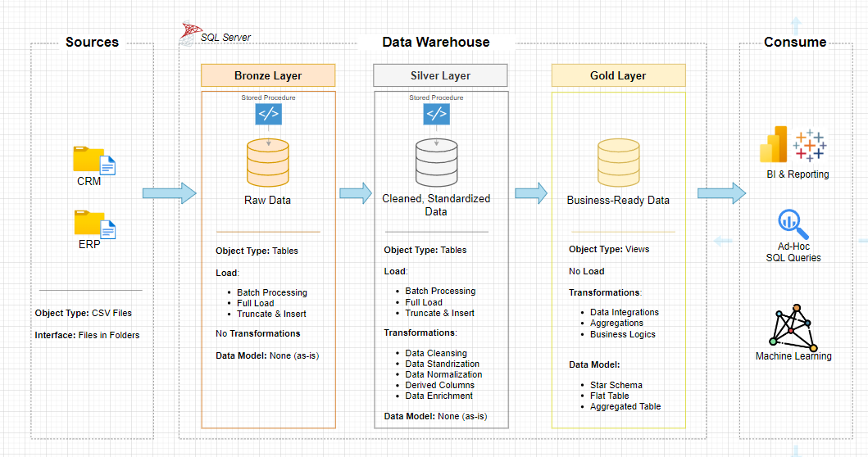This screenshot has width=868, height=457.
Task: Click the Tableau logo icon
Action: pyautogui.click(x=810, y=145)
